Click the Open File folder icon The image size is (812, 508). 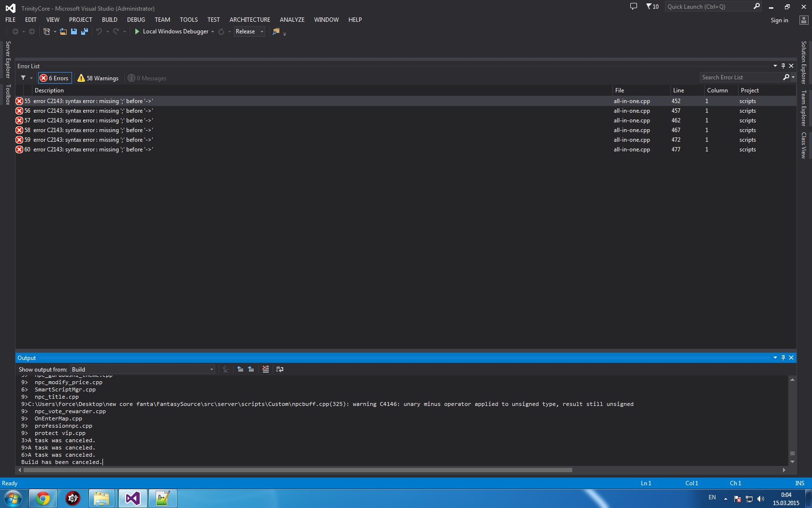[x=63, y=31]
